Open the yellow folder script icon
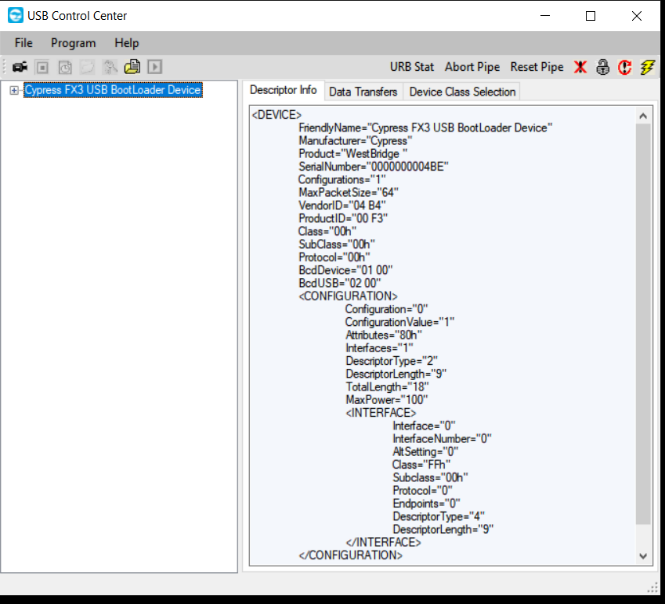 pyautogui.click(x=132, y=67)
